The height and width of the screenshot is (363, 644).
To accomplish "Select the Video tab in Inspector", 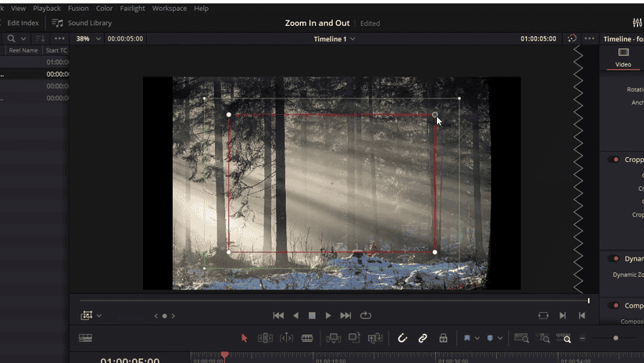I will (623, 58).
